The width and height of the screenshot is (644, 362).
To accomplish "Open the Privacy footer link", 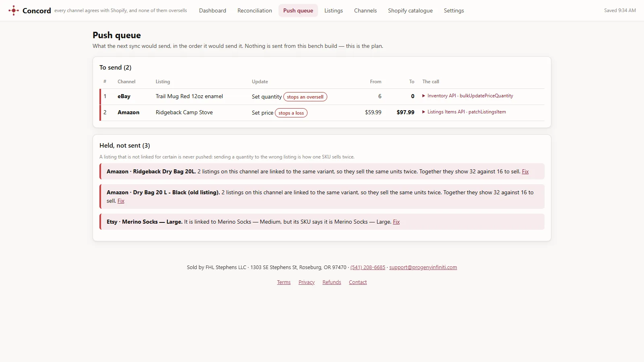I will click(x=307, y=282).
